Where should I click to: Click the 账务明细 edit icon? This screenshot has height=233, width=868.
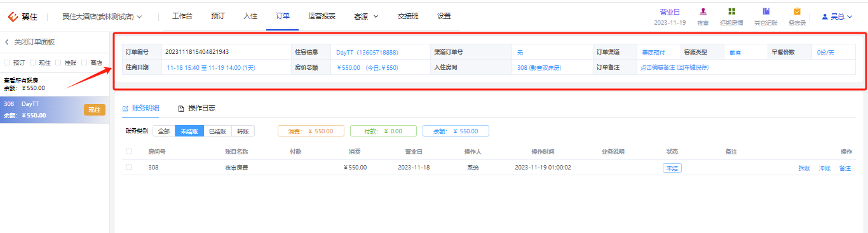pos(125,109)
